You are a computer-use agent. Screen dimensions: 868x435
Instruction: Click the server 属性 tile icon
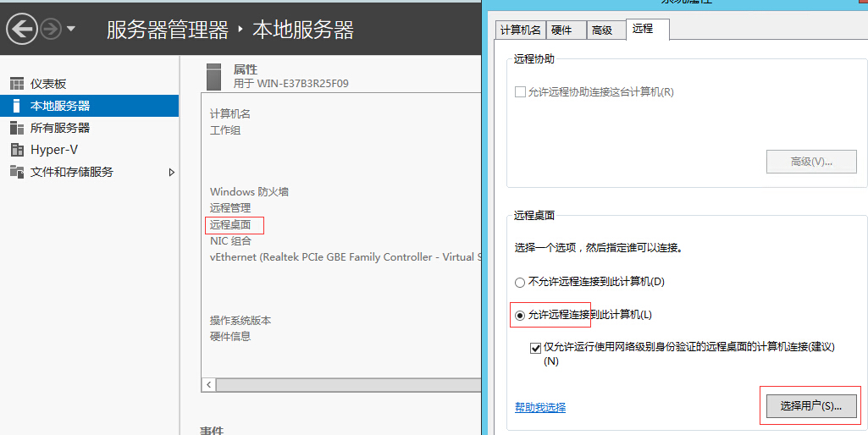click(x=215, y=76)
